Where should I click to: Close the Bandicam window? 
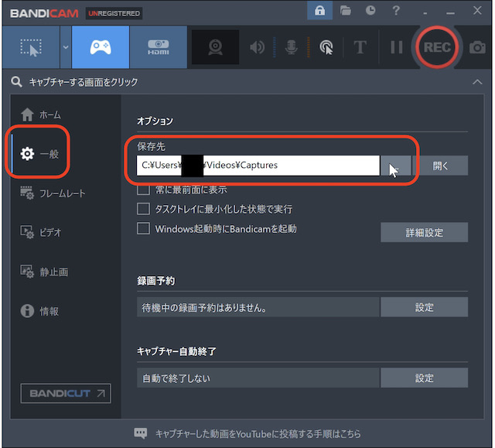click(477, 11)
